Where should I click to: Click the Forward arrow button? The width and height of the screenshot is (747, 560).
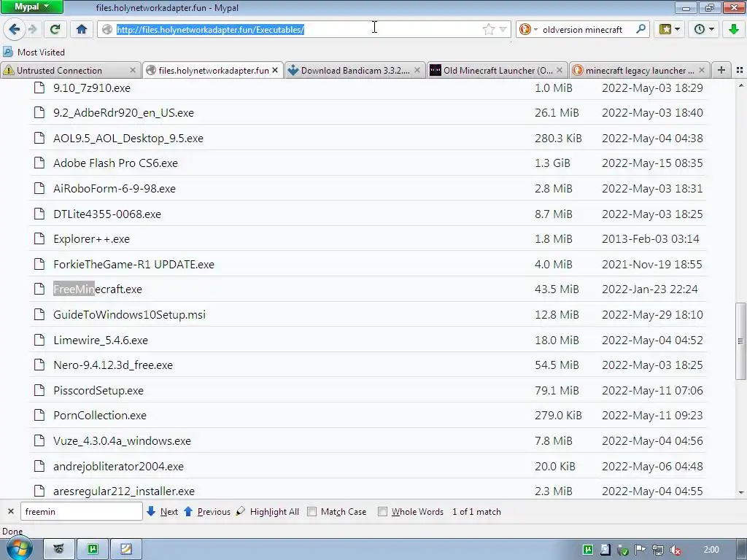33,29
